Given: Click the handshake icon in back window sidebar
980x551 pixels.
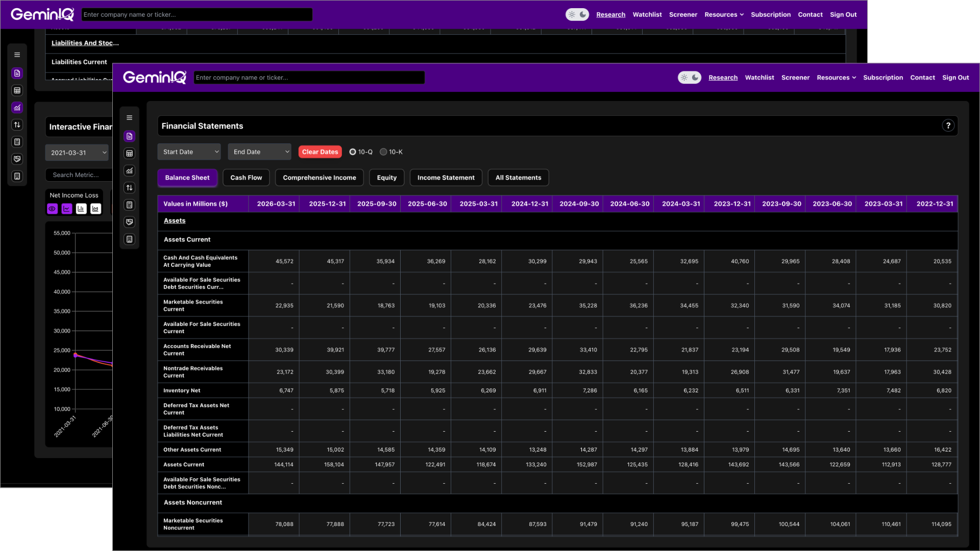Looking at the screenshot, I should pos(17,159).
